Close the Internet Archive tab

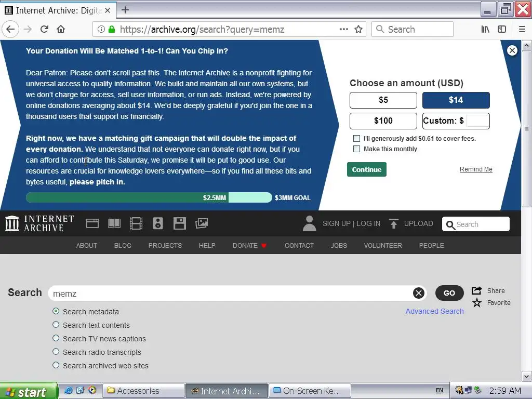(x=108, y=10)
